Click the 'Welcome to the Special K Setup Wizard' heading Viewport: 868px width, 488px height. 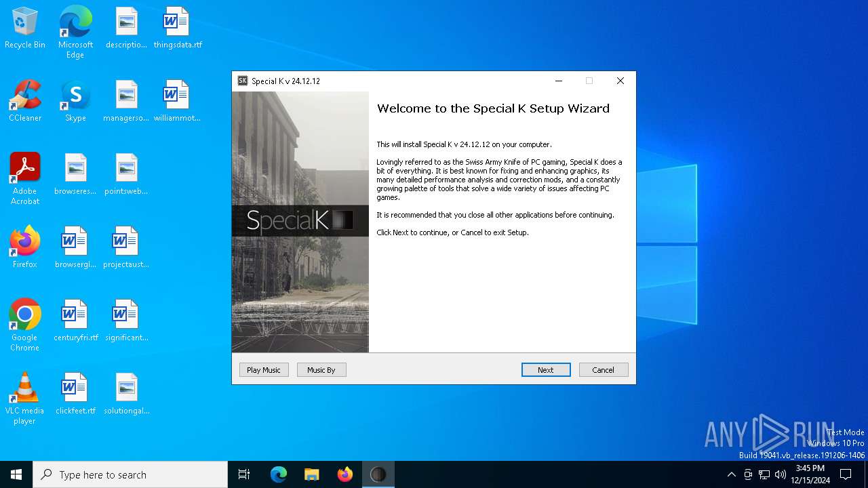click(493, 108)
